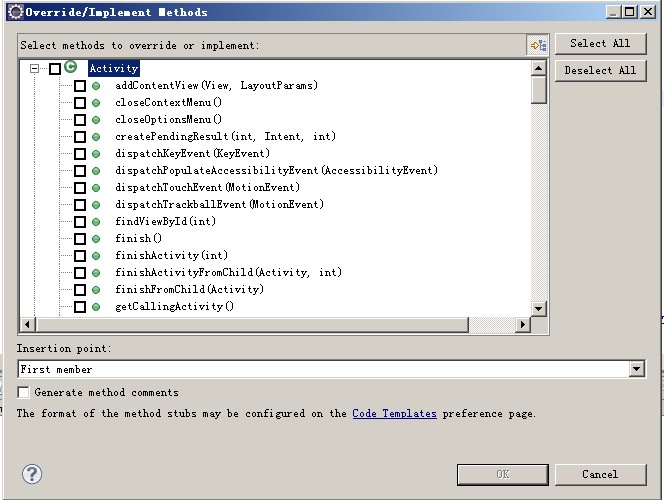
Task: Toggle the group-by-types icon button
Action: click(x=538, y=45)
